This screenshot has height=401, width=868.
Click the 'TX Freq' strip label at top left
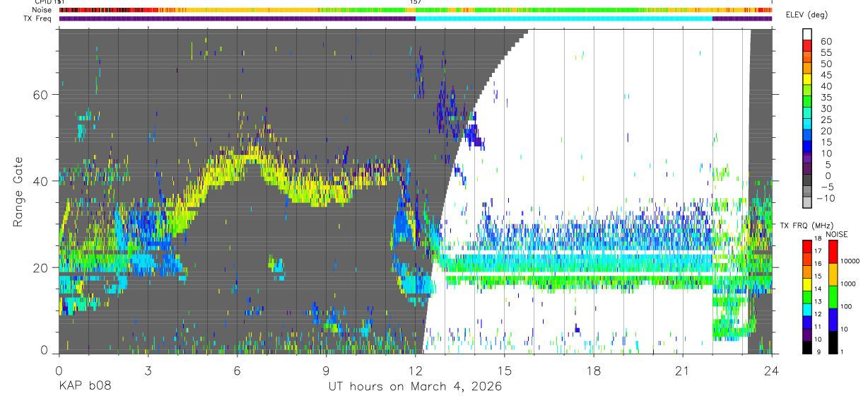(x=38, y=18)
